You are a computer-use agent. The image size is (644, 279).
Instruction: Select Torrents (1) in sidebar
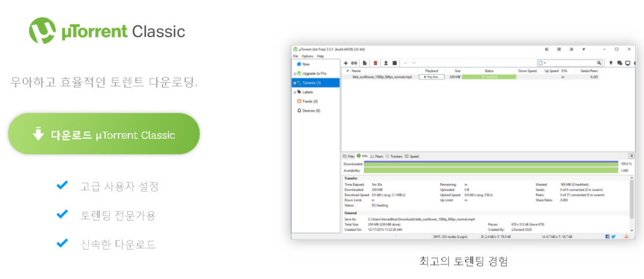pyautogui.click(x=316, y=83)
